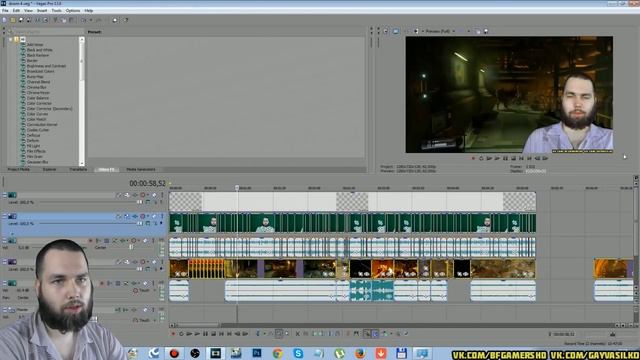Switch to the Media Generators tab
640x360 pixels.
click(x=141, y=169)
